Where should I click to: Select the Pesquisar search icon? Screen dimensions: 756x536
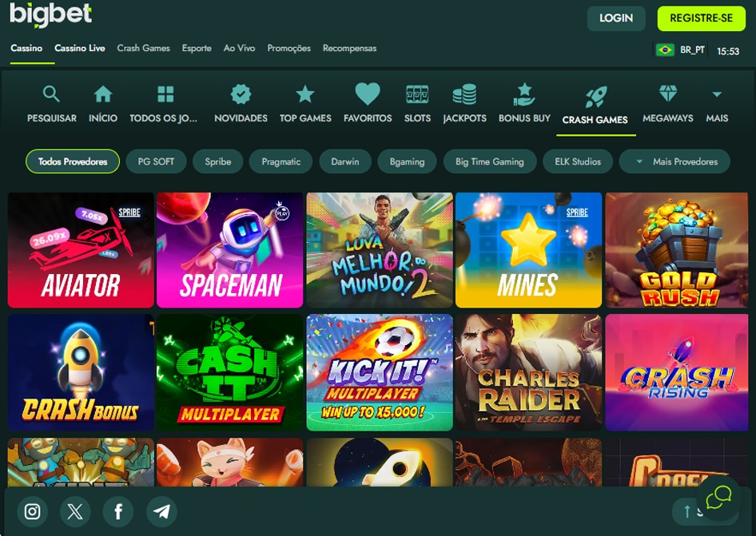51,93
